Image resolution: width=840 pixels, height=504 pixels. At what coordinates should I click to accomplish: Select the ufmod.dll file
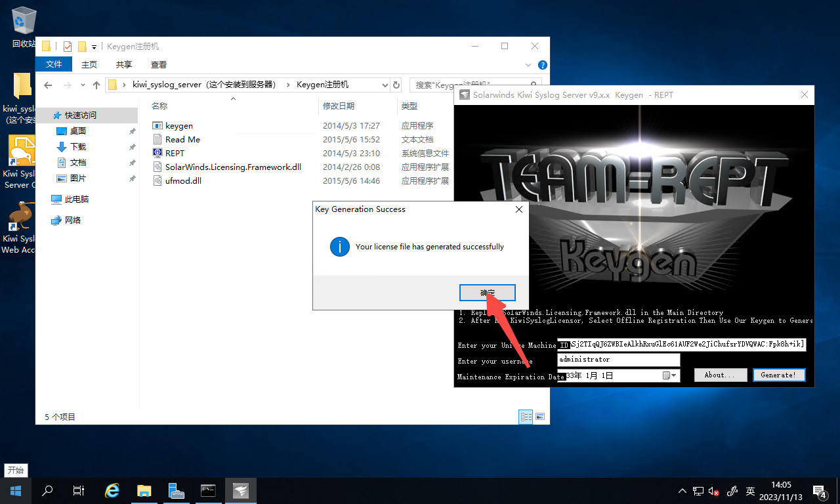(x=183, y=180)
